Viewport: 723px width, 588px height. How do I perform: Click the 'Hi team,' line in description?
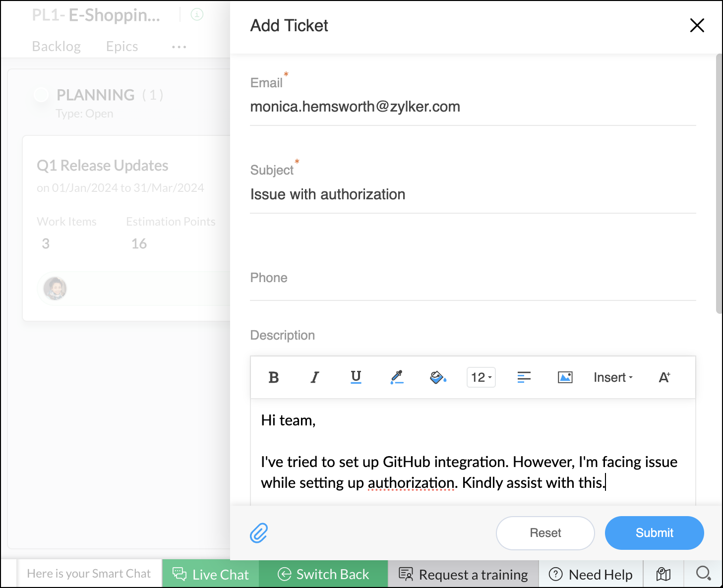pos(288,420)
